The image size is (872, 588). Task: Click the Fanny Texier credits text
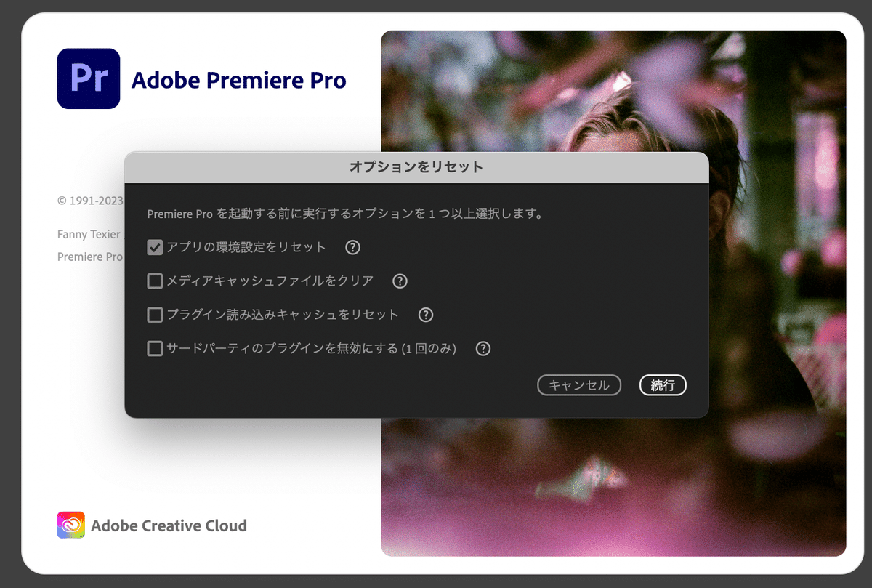tap(88, 234)
